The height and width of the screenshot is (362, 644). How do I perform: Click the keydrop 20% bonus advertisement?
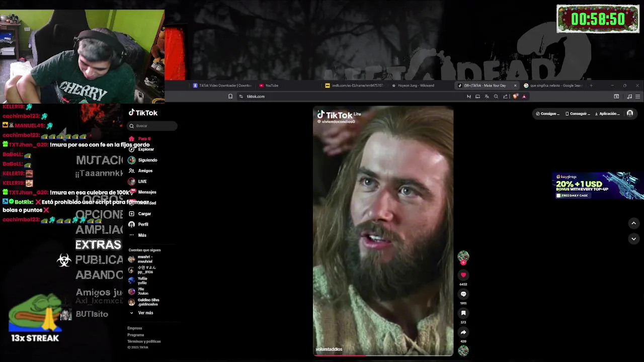pyautogui.click(x=598, y=186)
